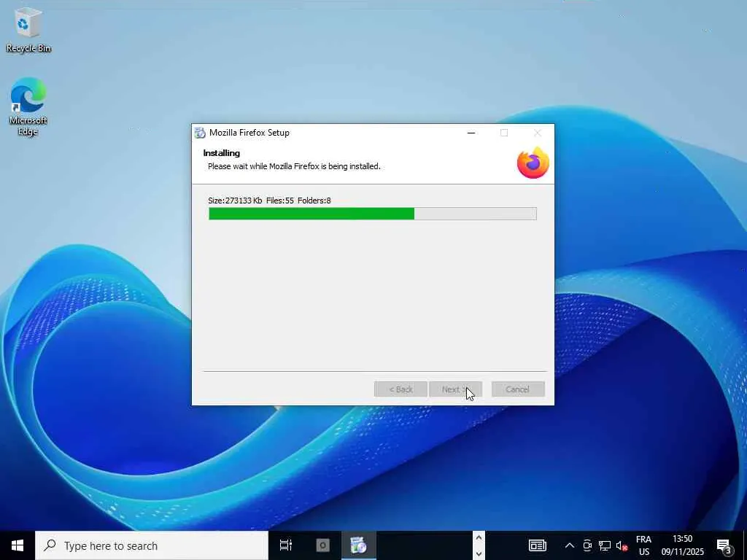Open the Recycle Bin desktop icon
Image resolution: width=747 pixels, height=560 pixels.
point(28,29)
